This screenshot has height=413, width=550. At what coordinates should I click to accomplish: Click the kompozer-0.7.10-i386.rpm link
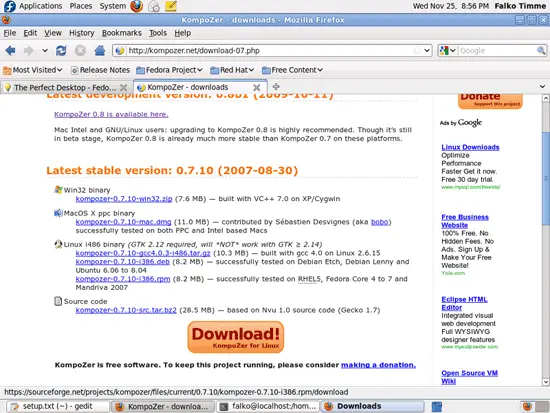point(123,279)
